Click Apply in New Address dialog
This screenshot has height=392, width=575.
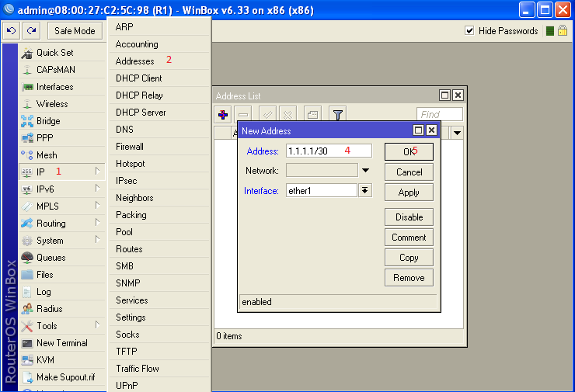409,193
